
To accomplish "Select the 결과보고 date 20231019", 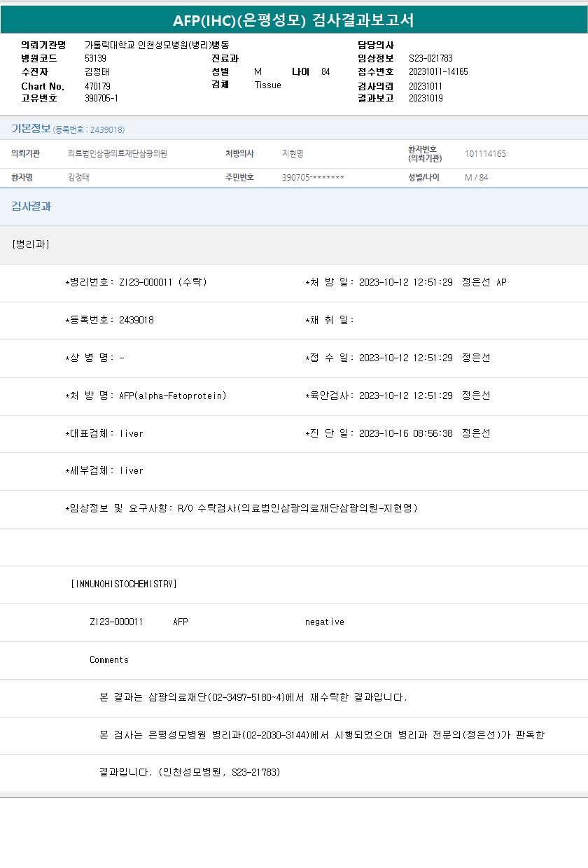I will coord(426,98).
